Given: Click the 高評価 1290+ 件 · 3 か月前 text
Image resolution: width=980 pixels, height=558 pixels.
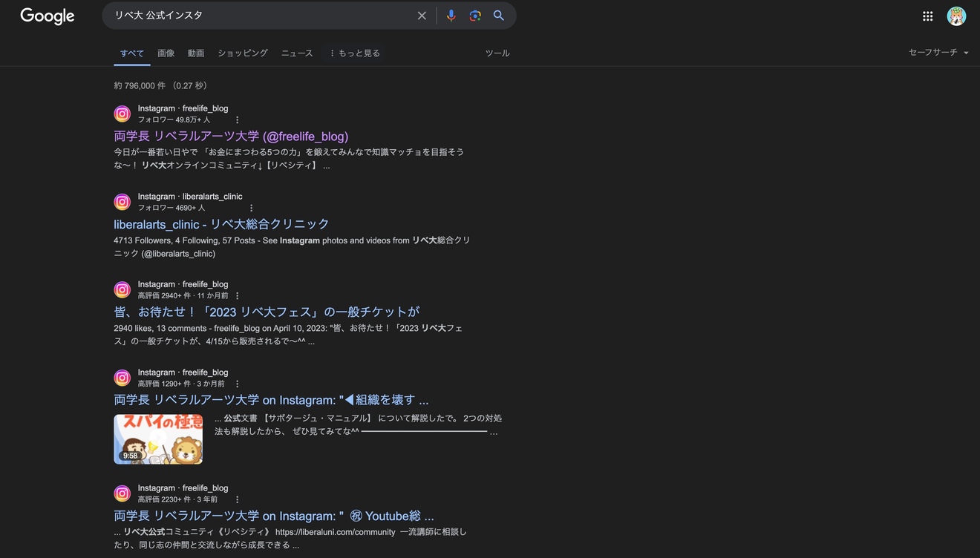Looking at the screenshot, I should 181,384.
